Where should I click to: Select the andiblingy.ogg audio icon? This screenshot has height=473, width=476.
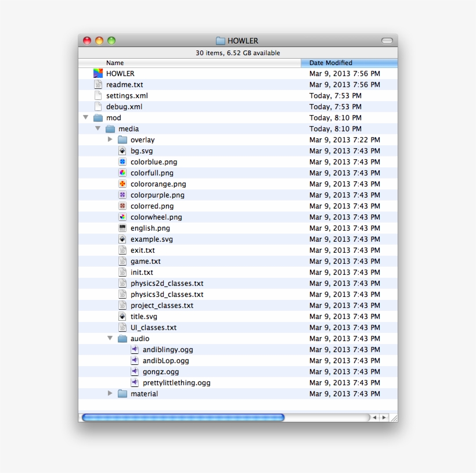(135, 350)
